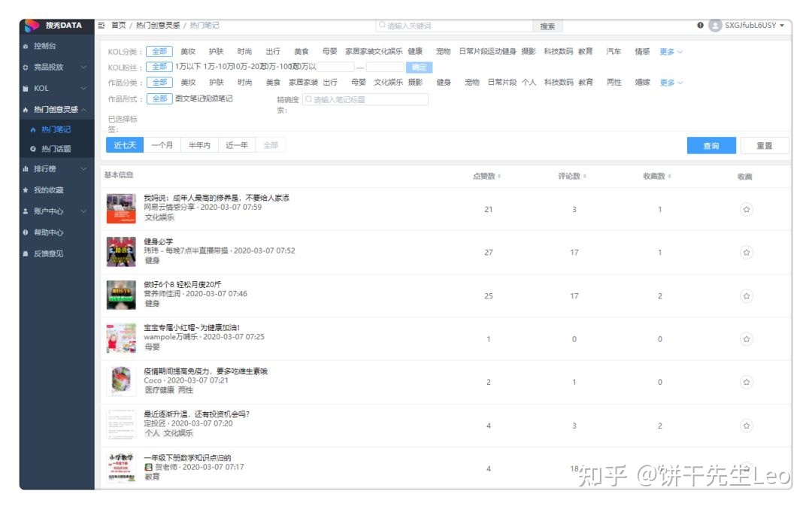Open 首页 from the breadcrumb
The height and width of the screenshot is (509, 812).
click(119, 24)
